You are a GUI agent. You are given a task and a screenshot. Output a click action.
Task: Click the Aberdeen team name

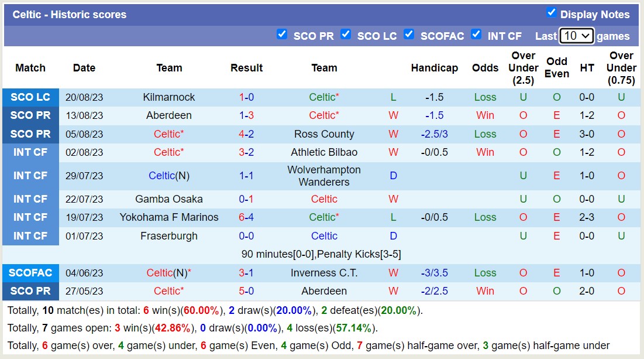coord(169,115)
